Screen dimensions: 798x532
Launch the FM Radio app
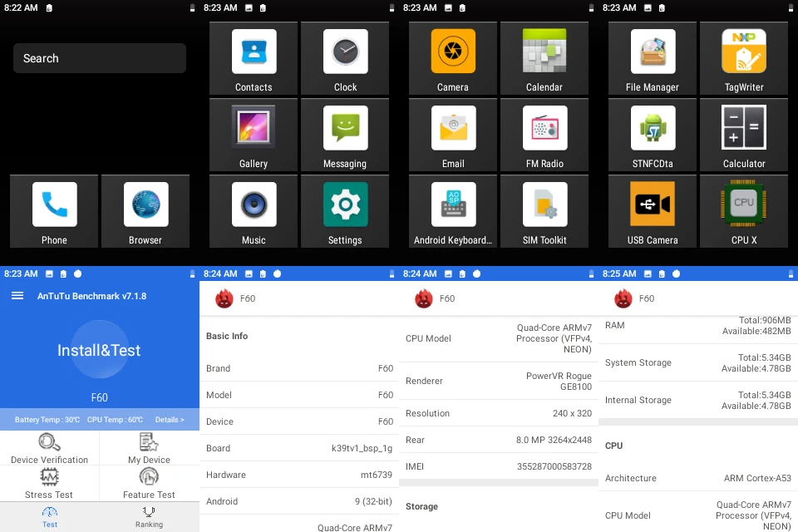(x=544, y=135)
